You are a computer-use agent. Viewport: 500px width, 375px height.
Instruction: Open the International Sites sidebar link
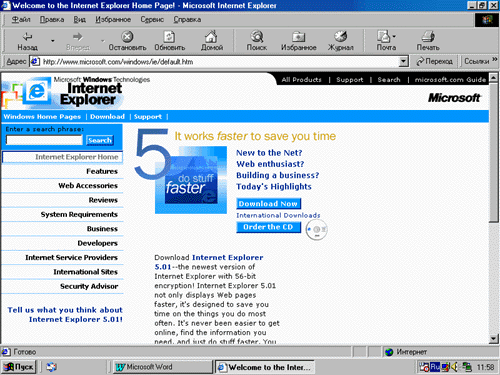point(85,272)
